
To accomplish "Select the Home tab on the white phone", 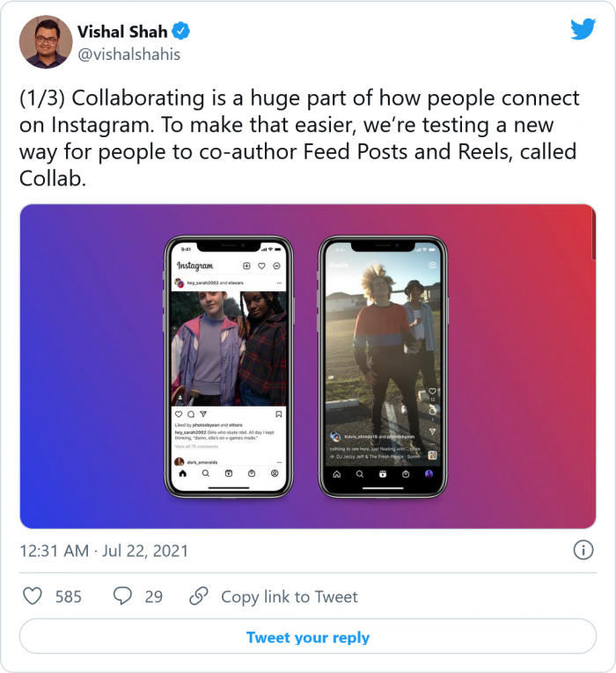I will click(x=183, y=473).
